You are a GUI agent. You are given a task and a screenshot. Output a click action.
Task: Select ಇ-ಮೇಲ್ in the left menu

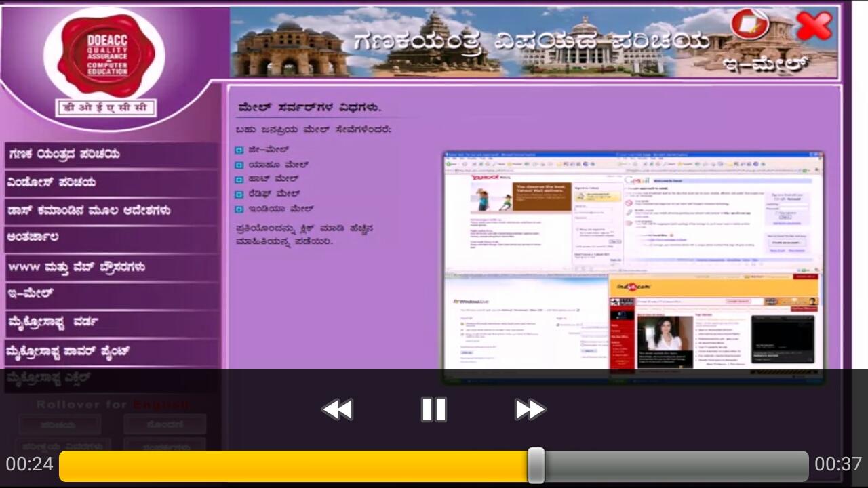pos(112,295)
